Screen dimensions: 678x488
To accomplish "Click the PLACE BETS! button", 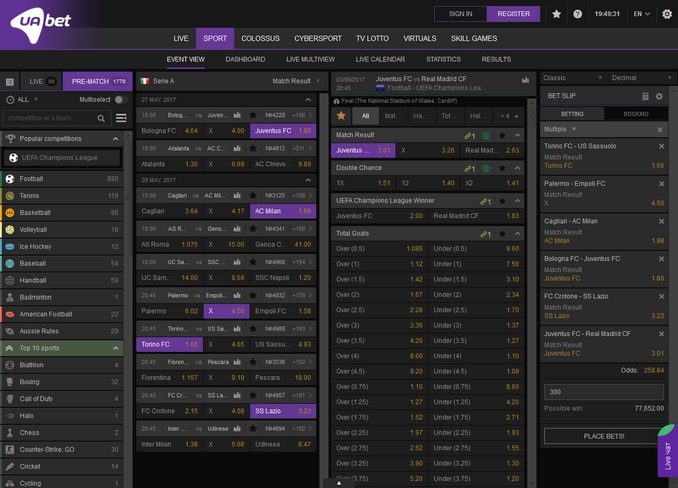I will point(604,436).
